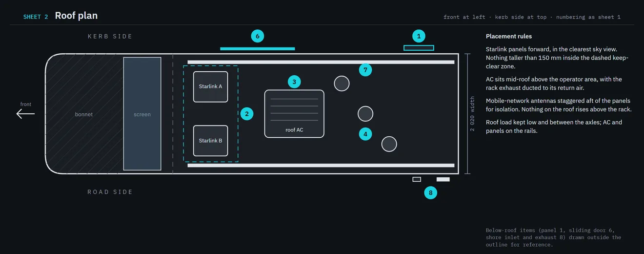644x254 pixels.
Task: Click the screen block on the plan
Action: click(142, 114)
